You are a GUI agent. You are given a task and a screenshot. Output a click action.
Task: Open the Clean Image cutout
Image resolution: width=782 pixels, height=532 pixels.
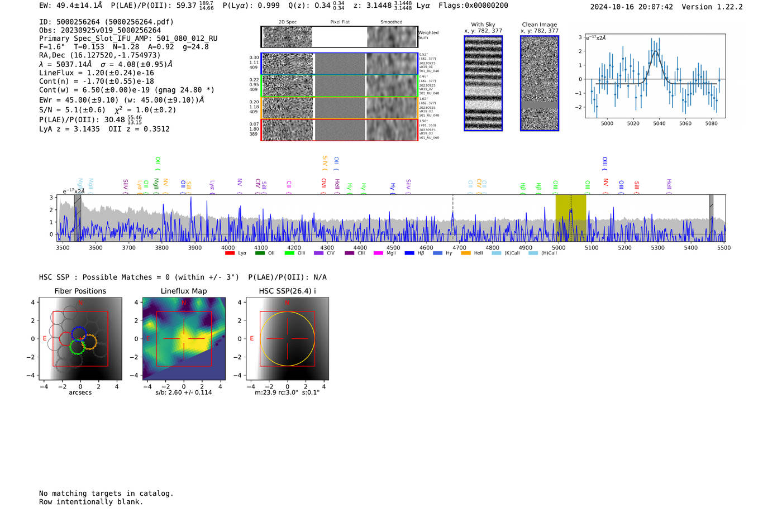(x=540, y=83)
